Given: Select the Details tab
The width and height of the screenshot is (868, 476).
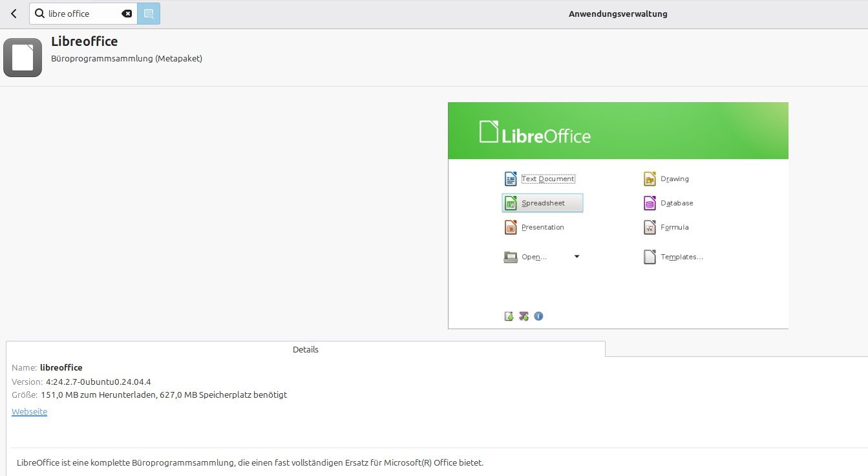Looking at the screenshot, I should click(306, 349).
